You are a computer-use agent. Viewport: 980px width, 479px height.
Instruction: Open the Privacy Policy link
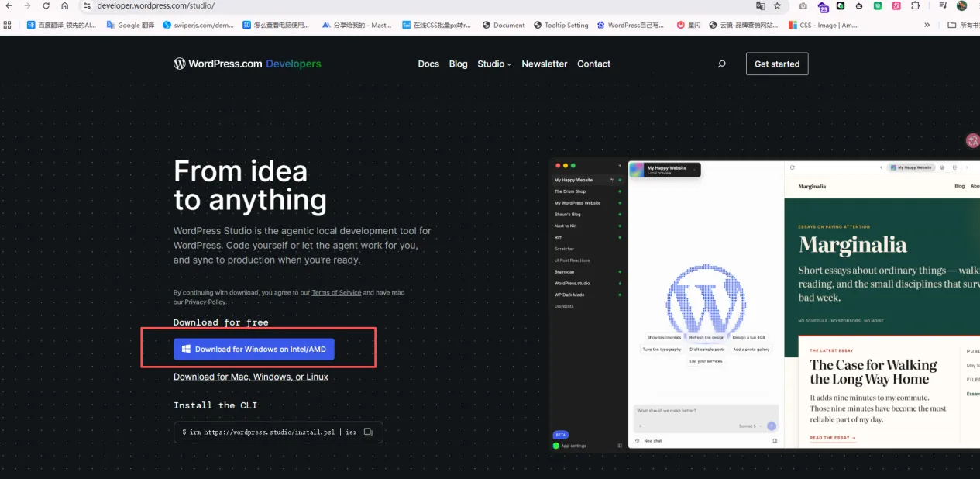[x=205, y=302]
